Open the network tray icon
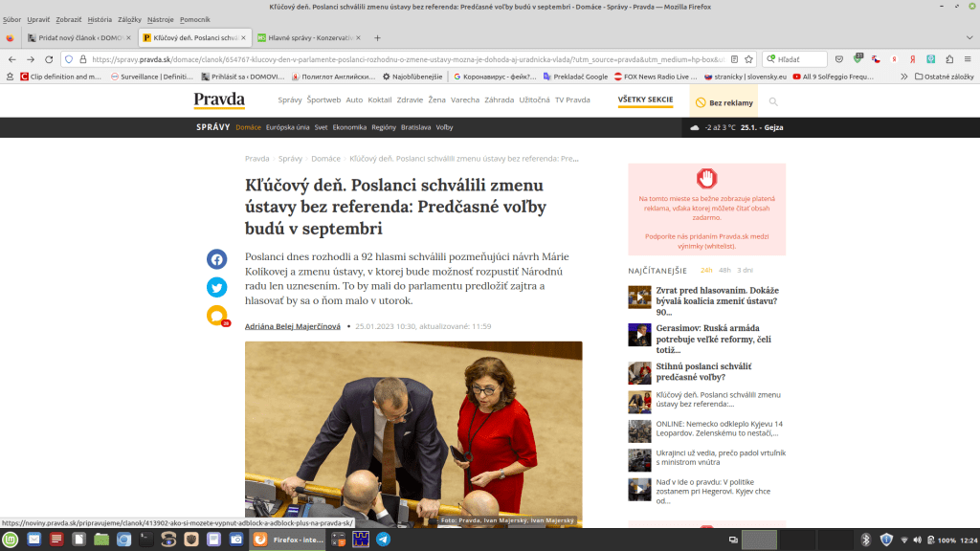This screenshot has height=551, width=980. tap(903, 540)
